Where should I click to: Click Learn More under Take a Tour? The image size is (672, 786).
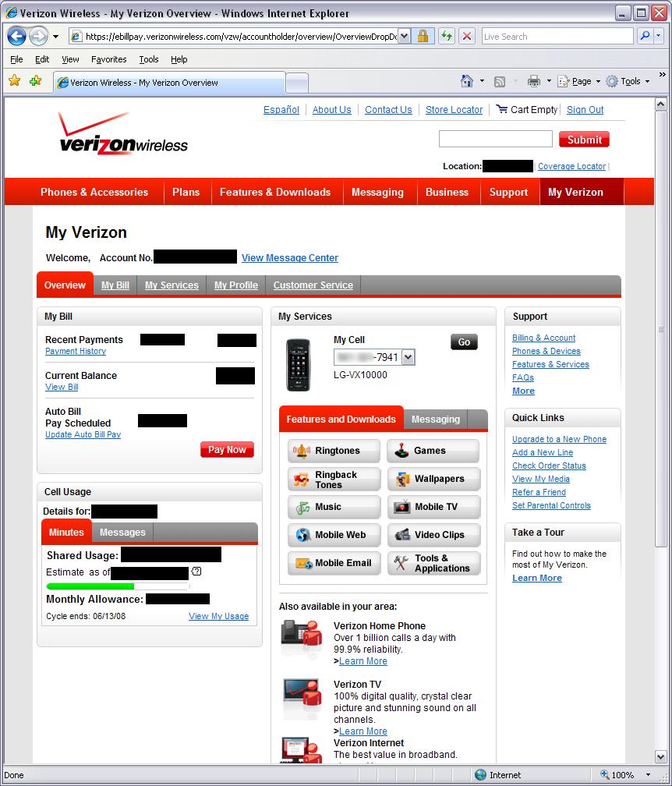(x=536, y=578)
